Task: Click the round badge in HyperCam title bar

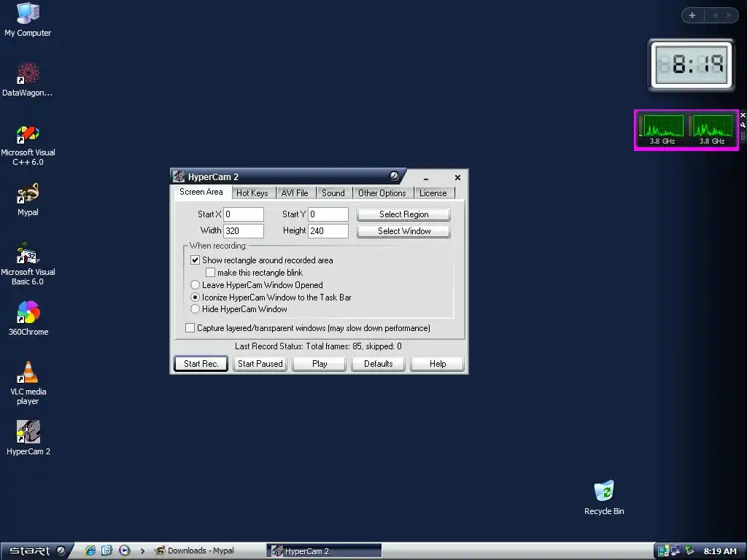Action: pos(393,176)
